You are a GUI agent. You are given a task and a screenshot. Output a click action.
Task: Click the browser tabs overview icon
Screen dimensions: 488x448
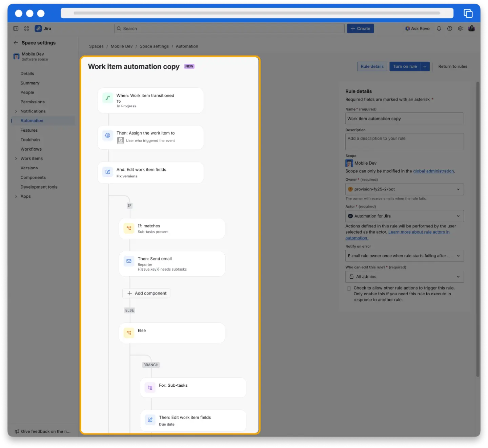pyautogui.click(x=468, y=13)
